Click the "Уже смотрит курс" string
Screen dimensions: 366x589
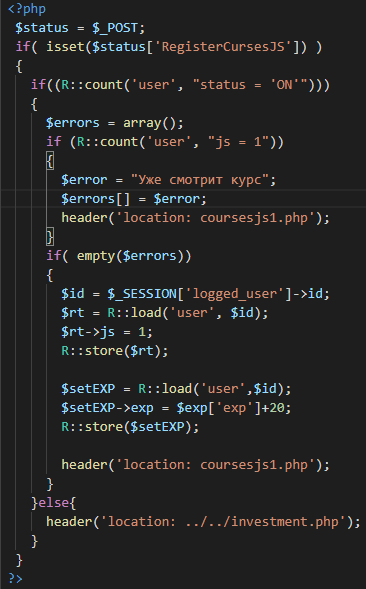[200, 180]
